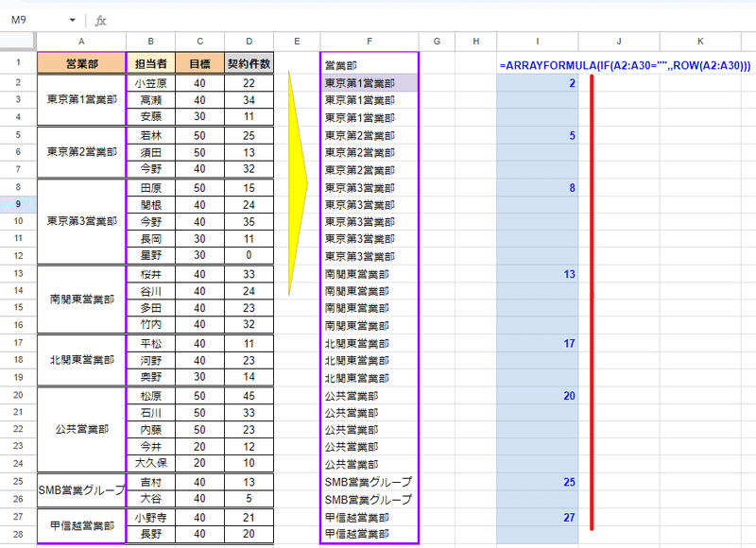Click the value 8 in column I
756x548 pixels.
pos(538,187)
